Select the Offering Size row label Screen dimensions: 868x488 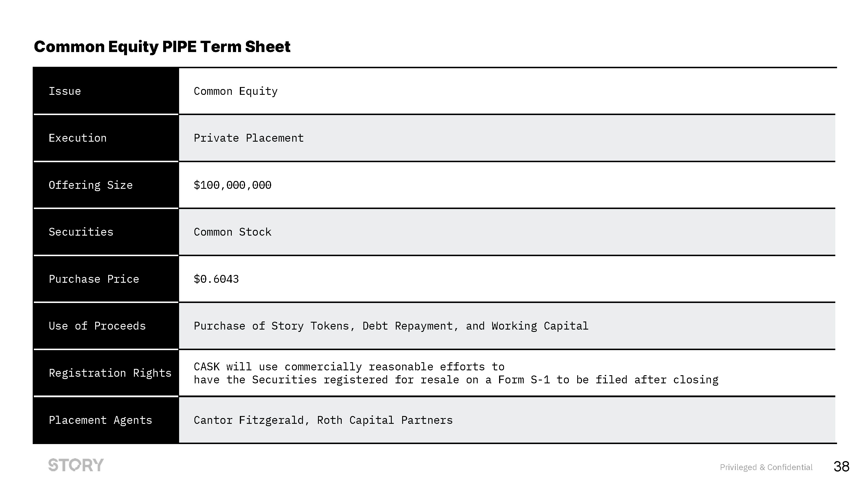click(x=91, y=185)
